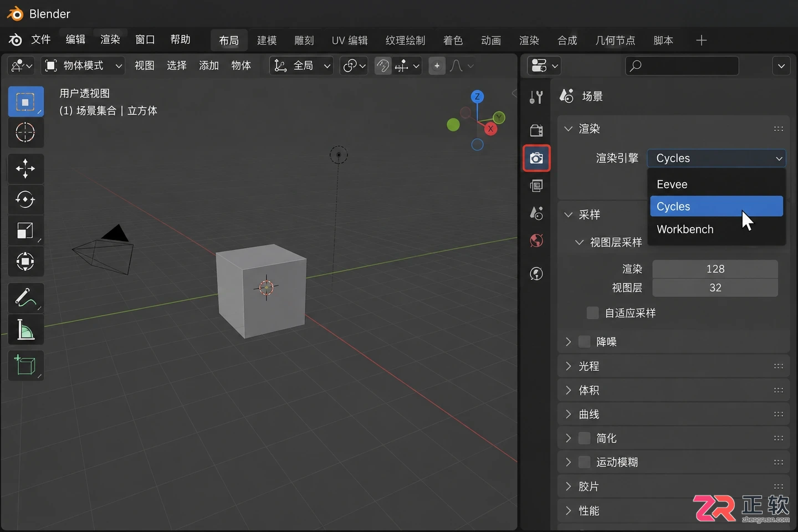This screenshot has height=532, width=798.
Task: Select the Box Select tool
Action: (x=25, y=102)
